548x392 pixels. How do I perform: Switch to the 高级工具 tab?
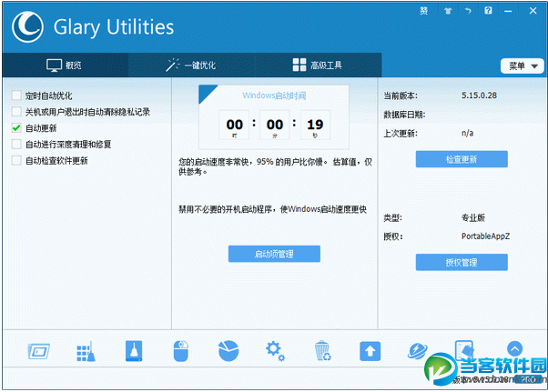coord(318,65)
